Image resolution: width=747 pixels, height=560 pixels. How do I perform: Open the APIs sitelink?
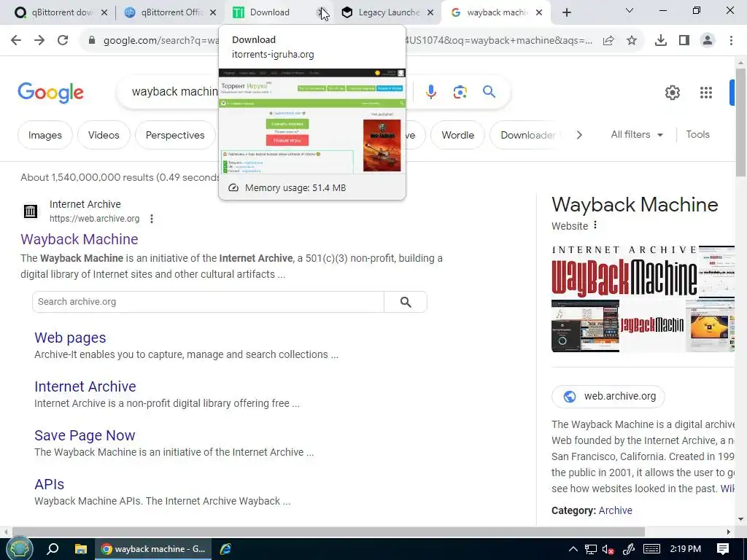coord(49,484)
